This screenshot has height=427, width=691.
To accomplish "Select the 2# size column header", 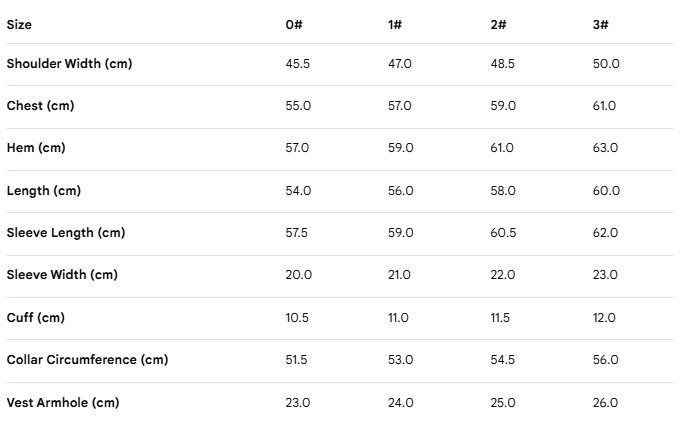I will point(498,25).
